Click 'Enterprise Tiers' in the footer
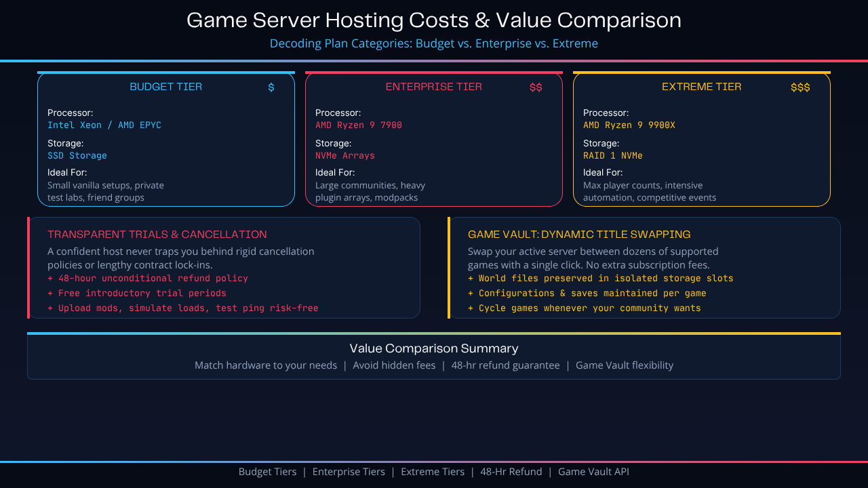This screenshot has width=868, height=488. 349,472
